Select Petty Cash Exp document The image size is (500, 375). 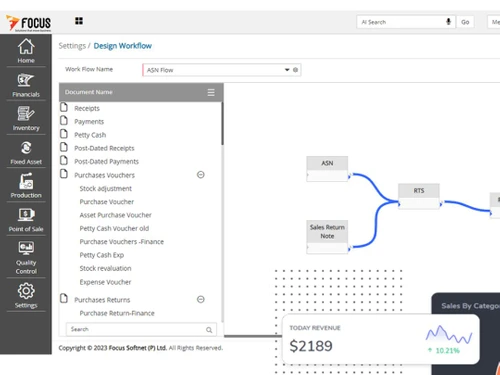pos(102,255)
